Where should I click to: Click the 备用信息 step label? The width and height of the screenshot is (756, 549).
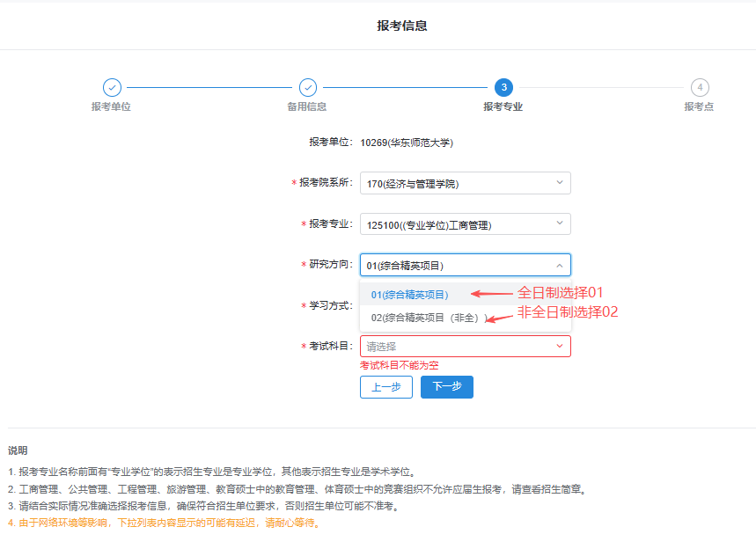307,106
